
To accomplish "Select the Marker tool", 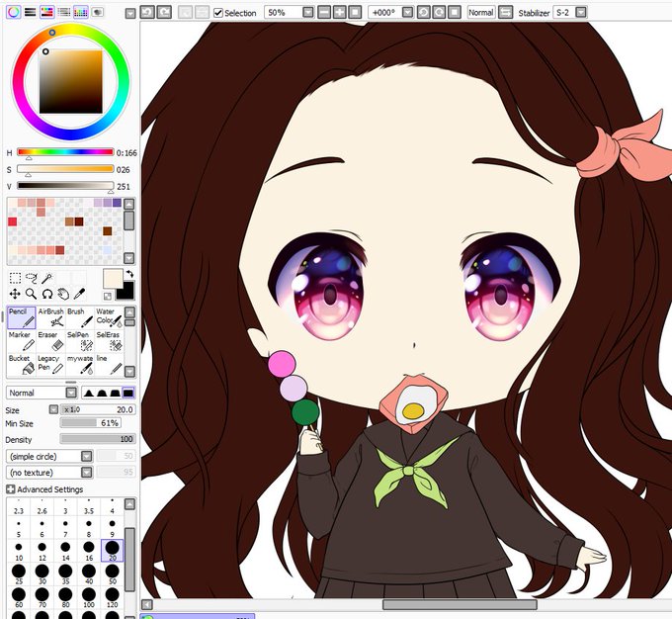I will pyautogui.click(x=22, y=341).
